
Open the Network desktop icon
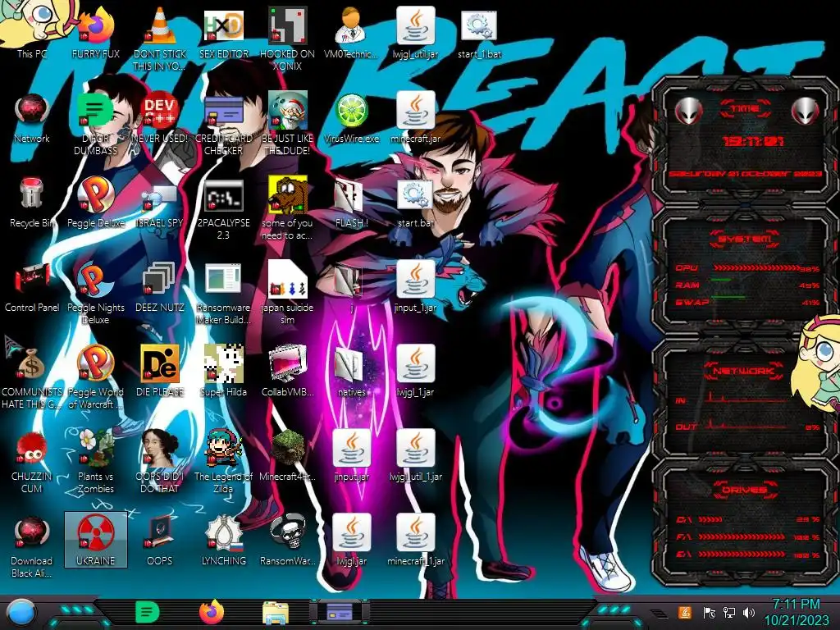pyautogui.click(x=32, y=118)
